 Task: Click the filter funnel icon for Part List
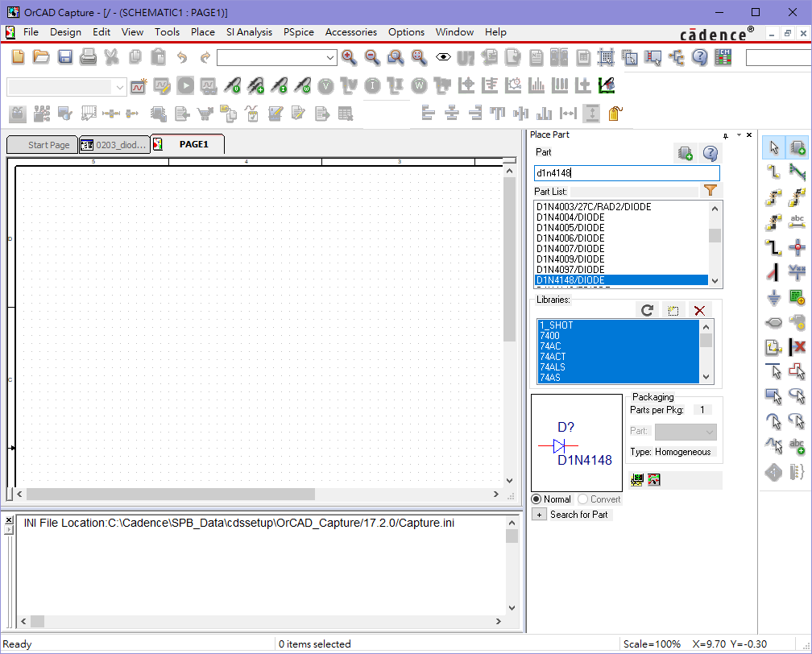(x=710, y=191)
